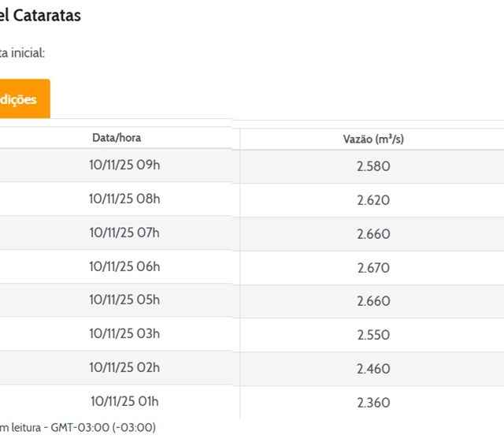504x439 pixels.
Task: Click the 2.580 flow value
Action: coord(373,166)
